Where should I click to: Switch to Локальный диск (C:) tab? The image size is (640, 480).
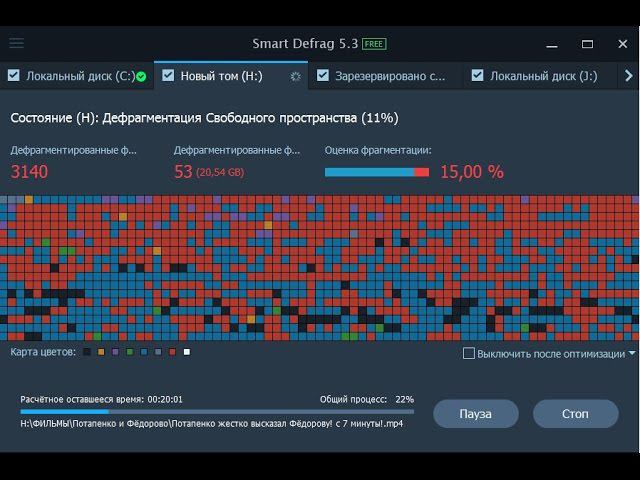(x=77, y=76)
